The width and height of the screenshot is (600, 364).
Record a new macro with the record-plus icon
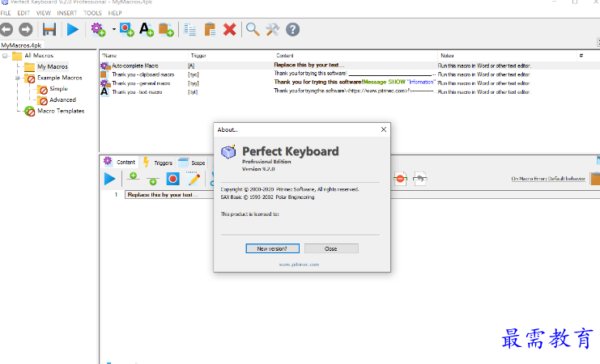[126, 29]
